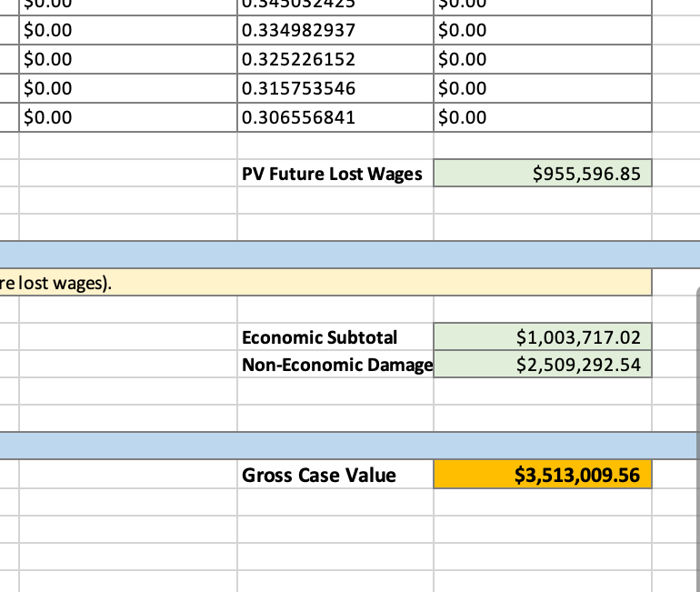The width and height of the screenshot is (700, 592).
Task: Click the cell with value 0.306556841
Action: [335, 117]
